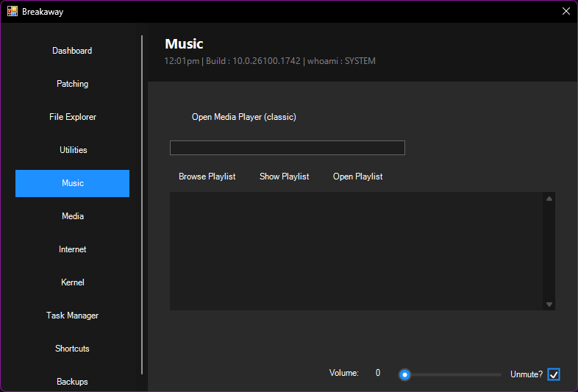The width and height of the screenshot is (578, 392).
Task: Open File Explorer in the sidebar
Action: tap(72, 117)
